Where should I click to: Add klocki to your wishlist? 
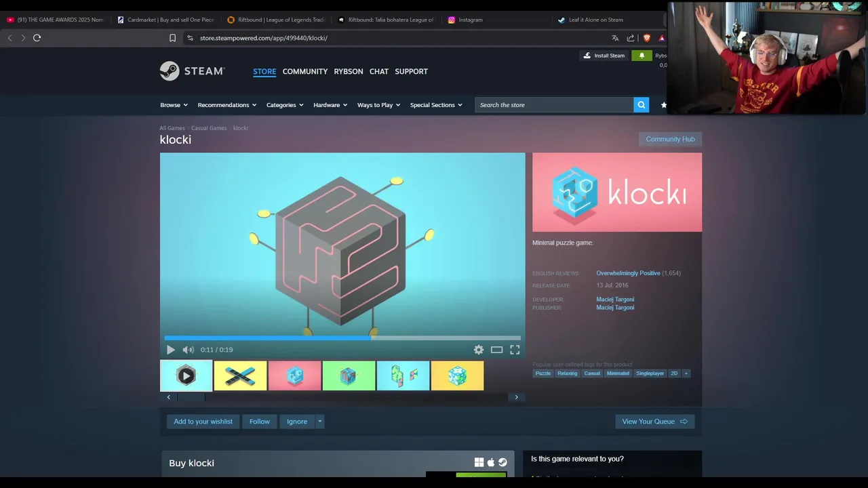203,422
